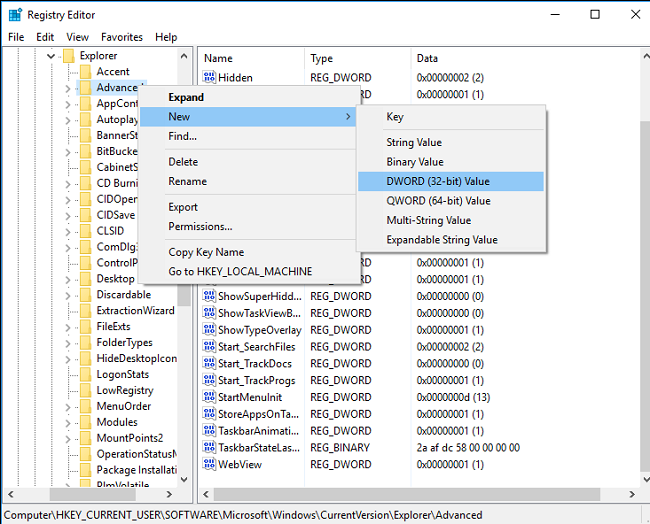This screenshot has height=524, width=650.
Task: Click Copy Key Name menu entry
Action: (x=206, y=253)
